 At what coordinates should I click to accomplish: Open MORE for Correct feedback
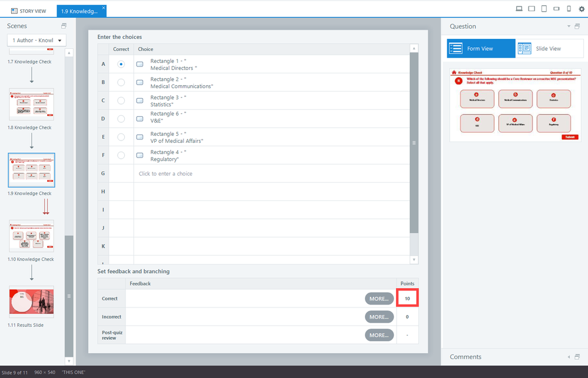coord(379,299)
